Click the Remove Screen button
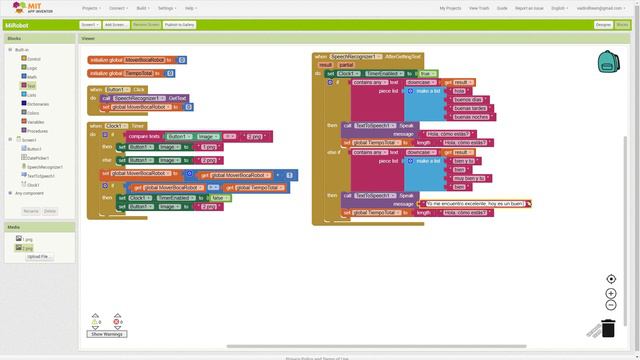The image size is (640, 360). tap(146, 25)
